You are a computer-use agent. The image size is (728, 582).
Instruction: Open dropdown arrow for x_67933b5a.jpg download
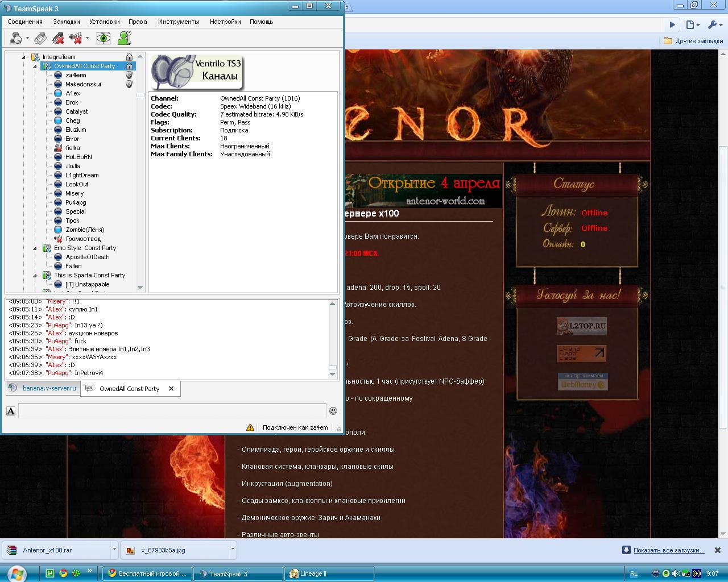pos(233,550)
